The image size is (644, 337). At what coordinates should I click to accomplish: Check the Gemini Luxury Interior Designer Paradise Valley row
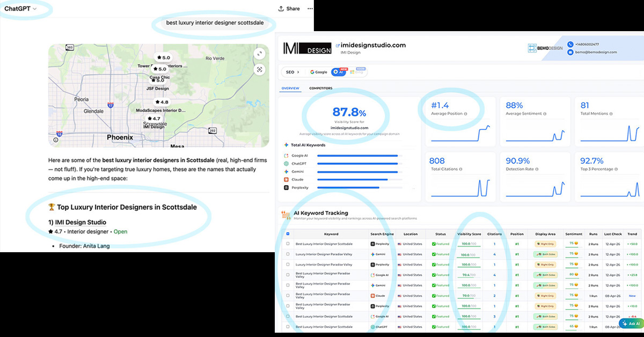point(288,254)
